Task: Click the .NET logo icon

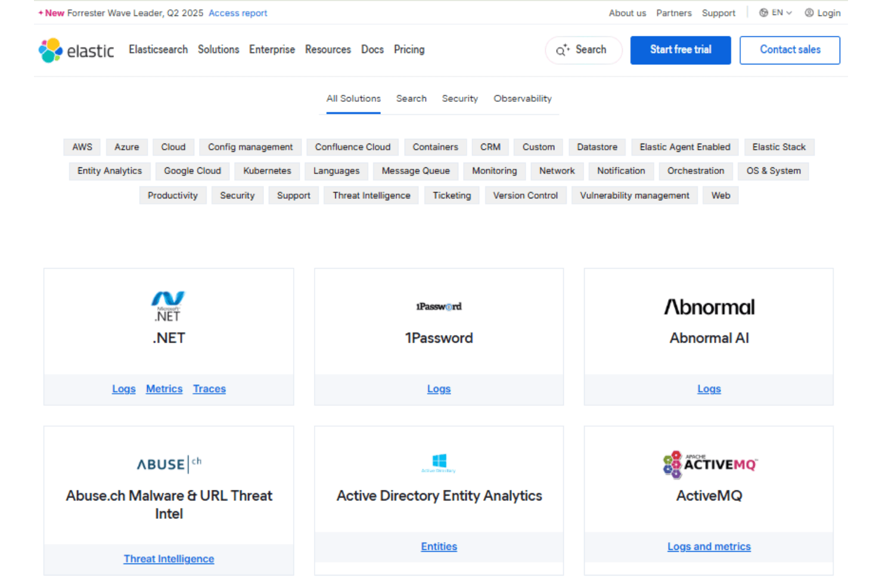Action: 168,306
